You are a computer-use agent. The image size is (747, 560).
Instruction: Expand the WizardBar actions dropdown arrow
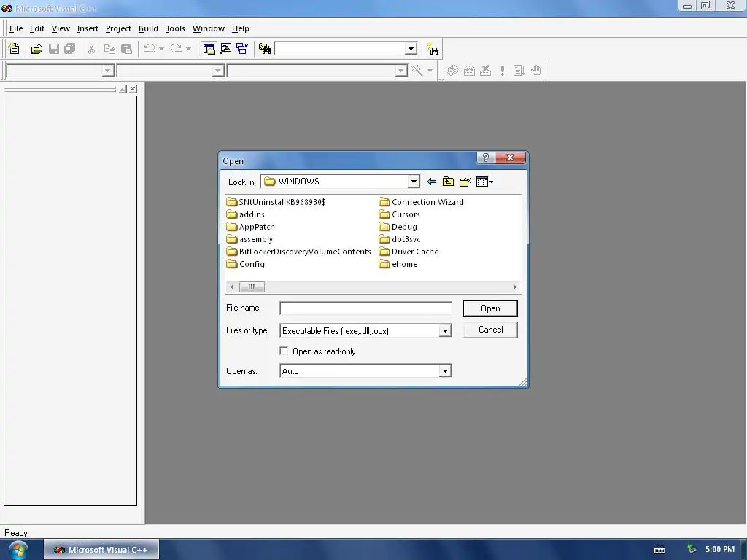point(430,71)
